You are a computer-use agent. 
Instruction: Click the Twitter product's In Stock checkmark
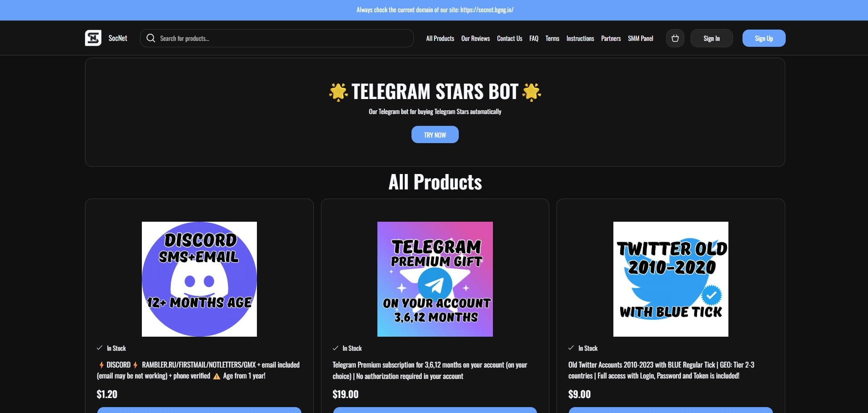(571, 348)
